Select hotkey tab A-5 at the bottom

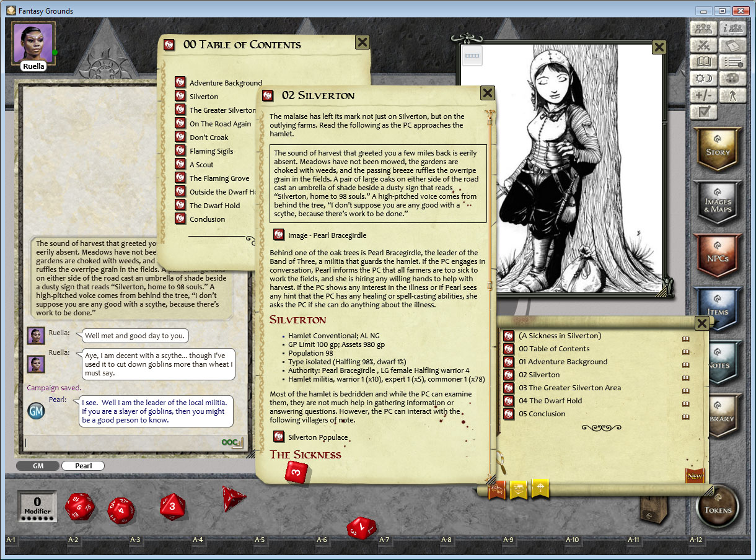pos(260,540)
